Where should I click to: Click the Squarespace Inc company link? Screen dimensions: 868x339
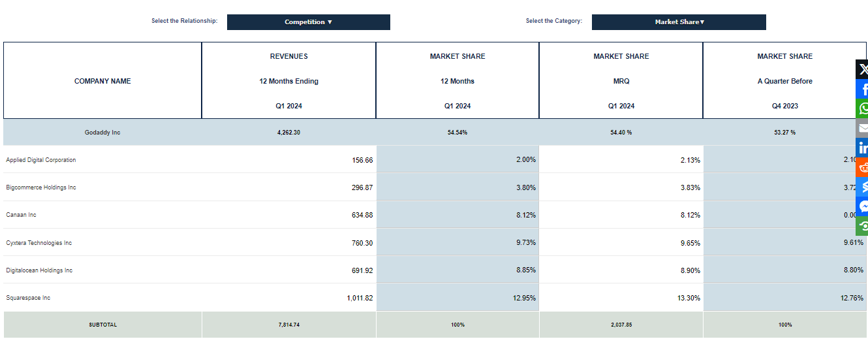click(x=28, y=298)
